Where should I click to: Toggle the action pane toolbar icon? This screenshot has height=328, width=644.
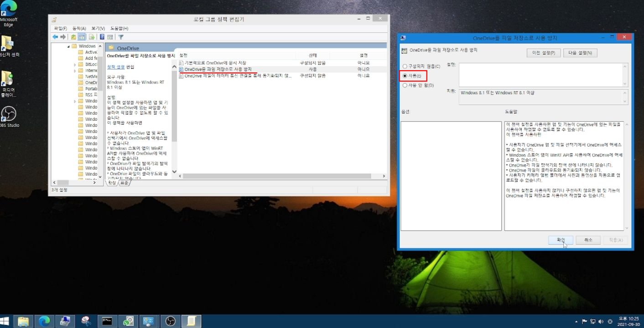click(x=110, y=37)
